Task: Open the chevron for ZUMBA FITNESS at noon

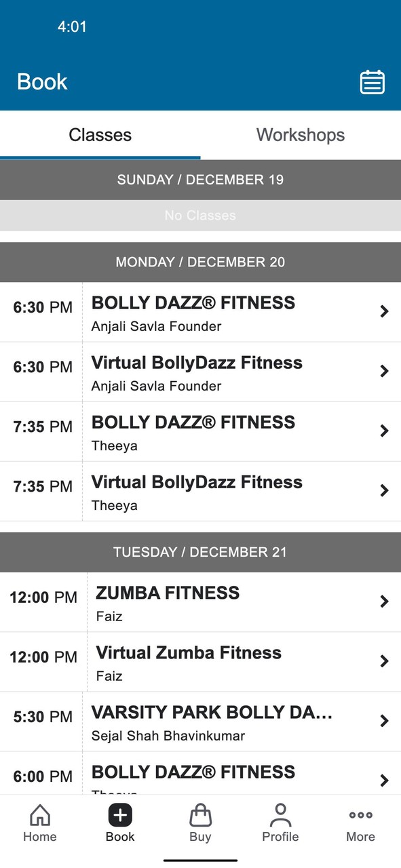Action: pos(385,601)
